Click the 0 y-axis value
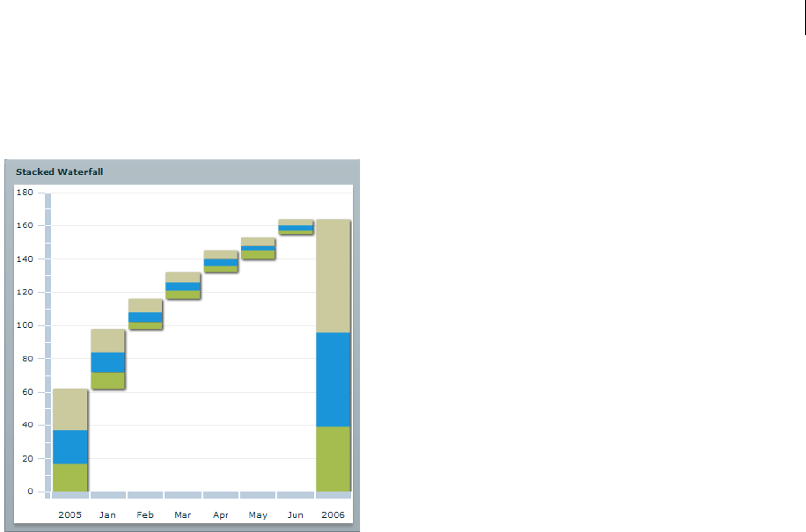This screenshot has width=806, height=532. click(x=30, y=492)
